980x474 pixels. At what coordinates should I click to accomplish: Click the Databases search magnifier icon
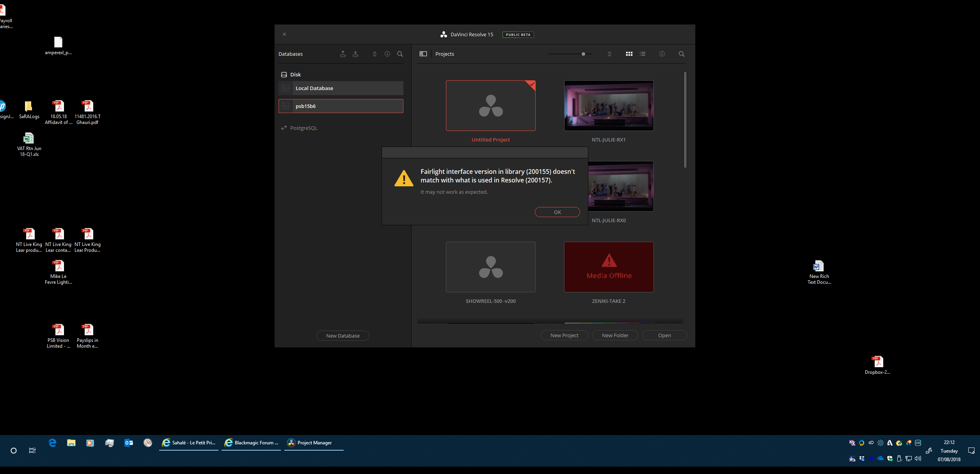(400, 54)
